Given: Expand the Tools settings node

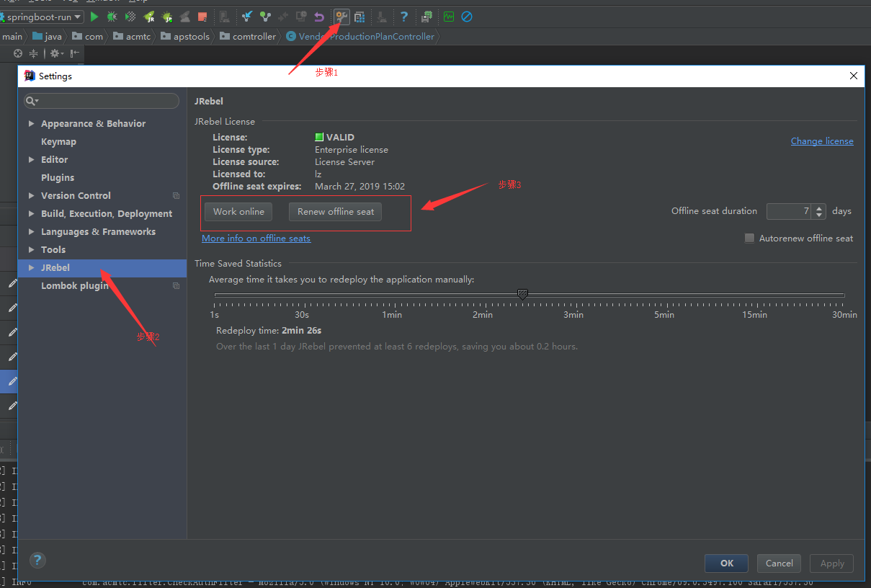Looking at the screenshot, I should pyautogui.click(x=31, y=249).
